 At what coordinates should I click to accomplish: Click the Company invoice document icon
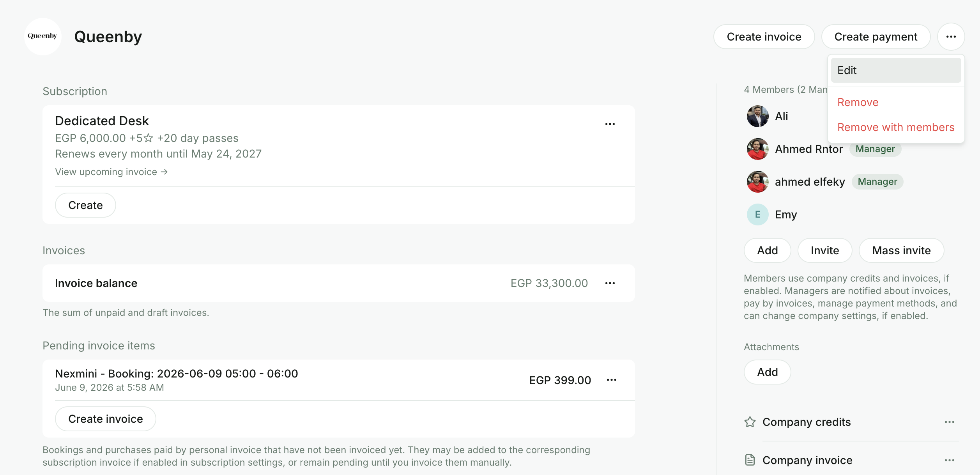pos(750,460)
